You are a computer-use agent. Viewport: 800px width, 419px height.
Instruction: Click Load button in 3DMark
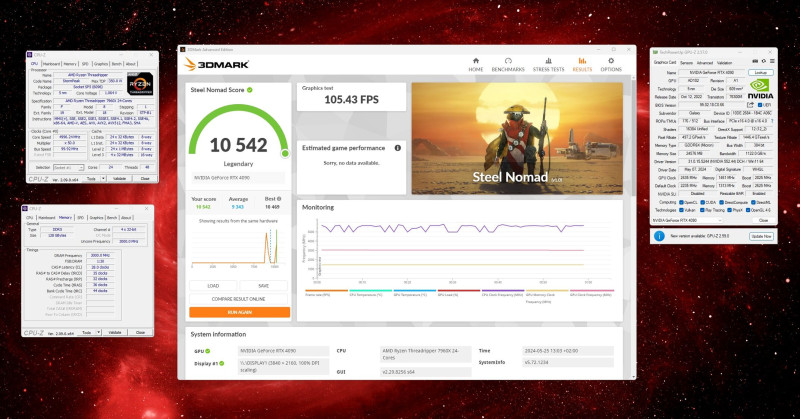coord(213,285)
